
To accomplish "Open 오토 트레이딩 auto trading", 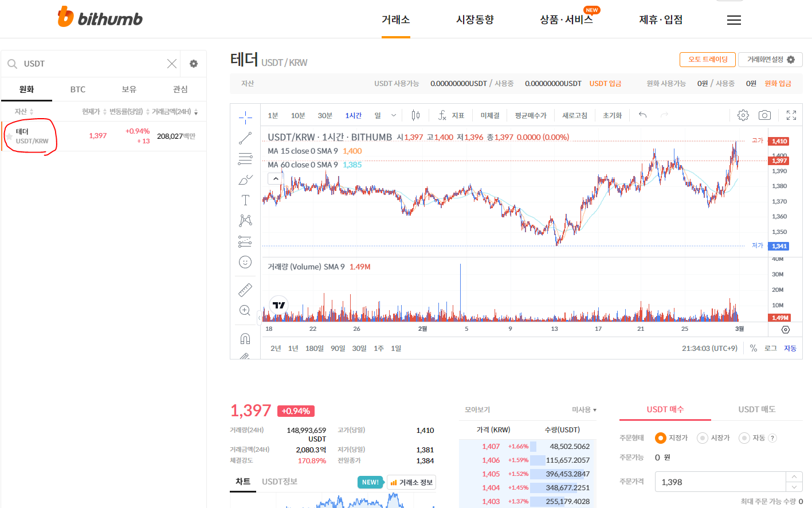I will [708, 60].
